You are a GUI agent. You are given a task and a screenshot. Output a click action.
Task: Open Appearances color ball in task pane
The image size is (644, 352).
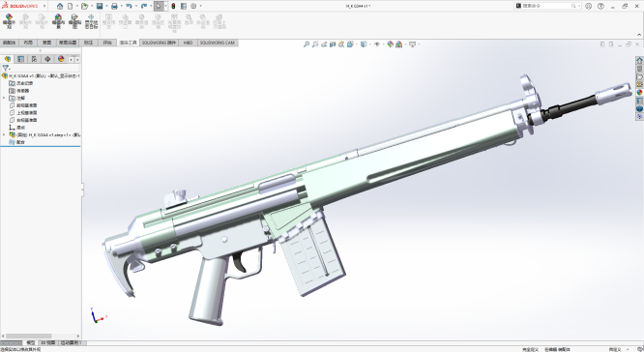639,93
